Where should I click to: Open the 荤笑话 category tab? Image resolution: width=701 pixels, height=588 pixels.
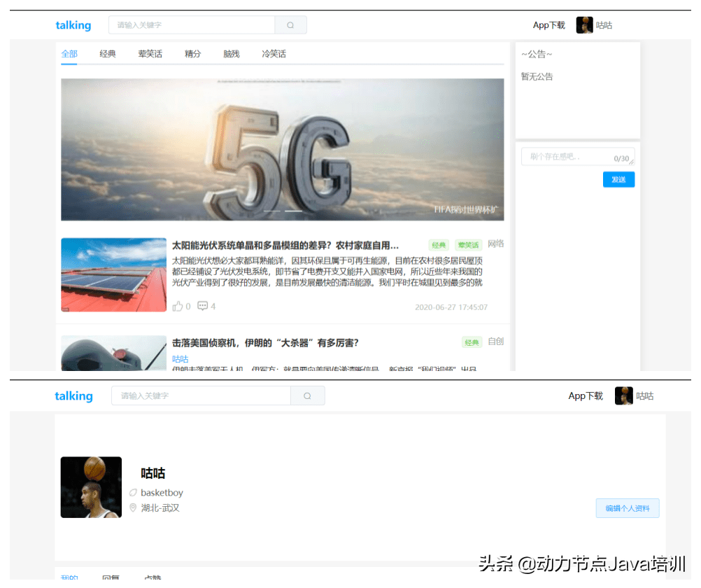click(150, 53)
